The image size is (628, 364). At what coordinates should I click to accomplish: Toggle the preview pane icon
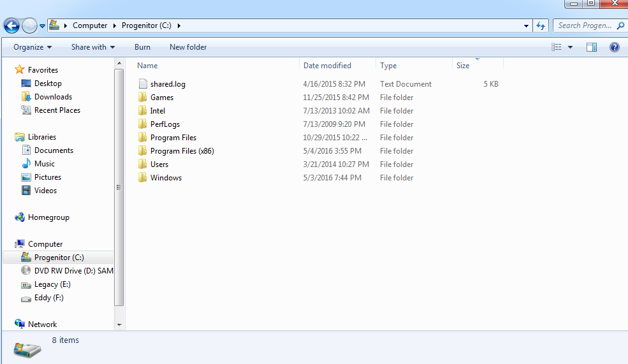(592, 47)
